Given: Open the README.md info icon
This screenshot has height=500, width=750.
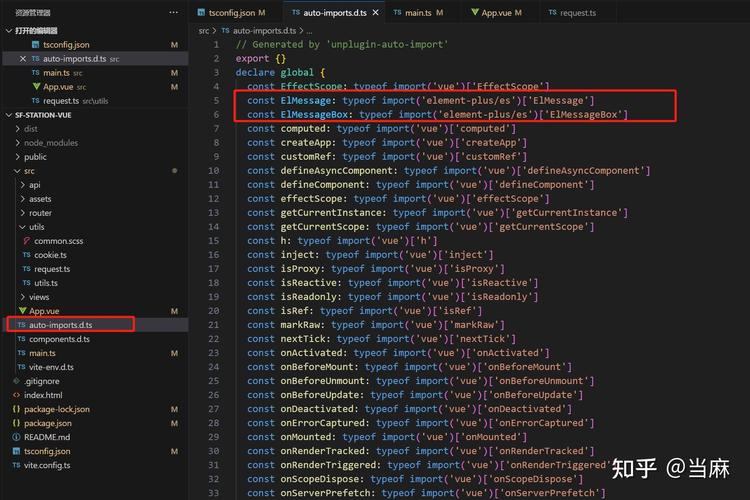Looking at the screenshot, I should click(16, 437).
